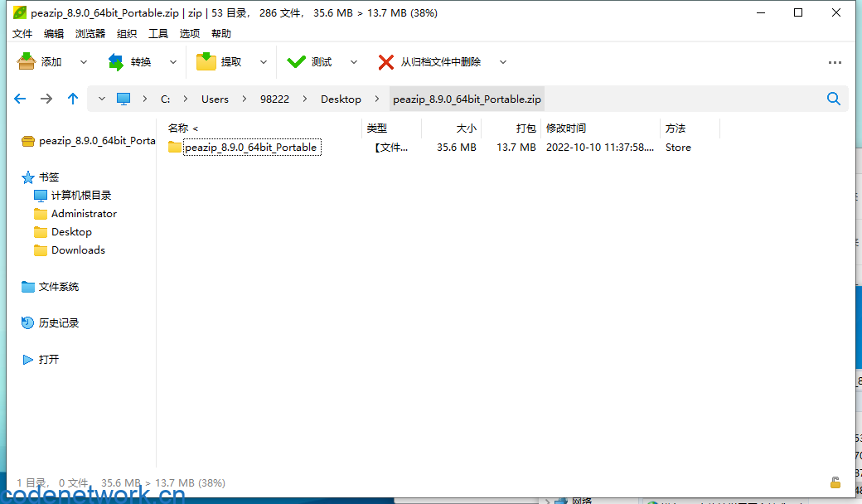Click the back navigation arrow
Screen dimensions: 862x504
tap(20, 98)
